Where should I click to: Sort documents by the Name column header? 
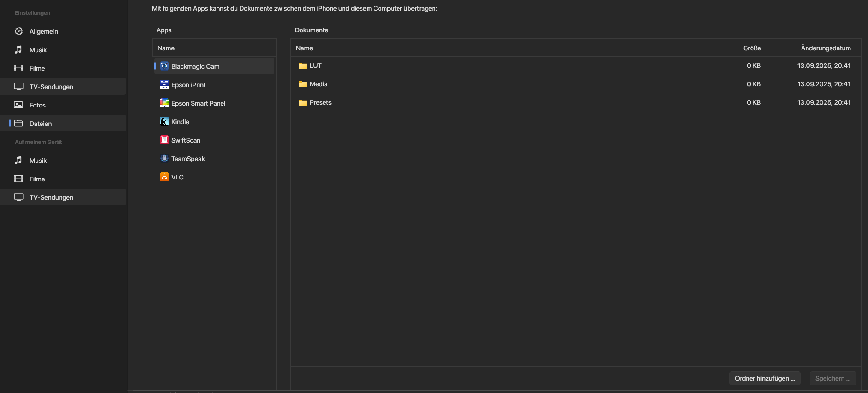point(305,48)
